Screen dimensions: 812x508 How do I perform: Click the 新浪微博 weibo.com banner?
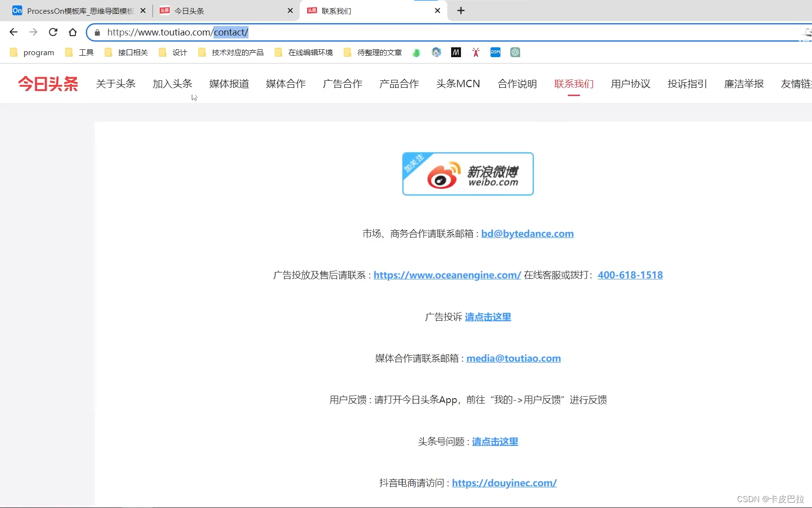pos(468,174)
